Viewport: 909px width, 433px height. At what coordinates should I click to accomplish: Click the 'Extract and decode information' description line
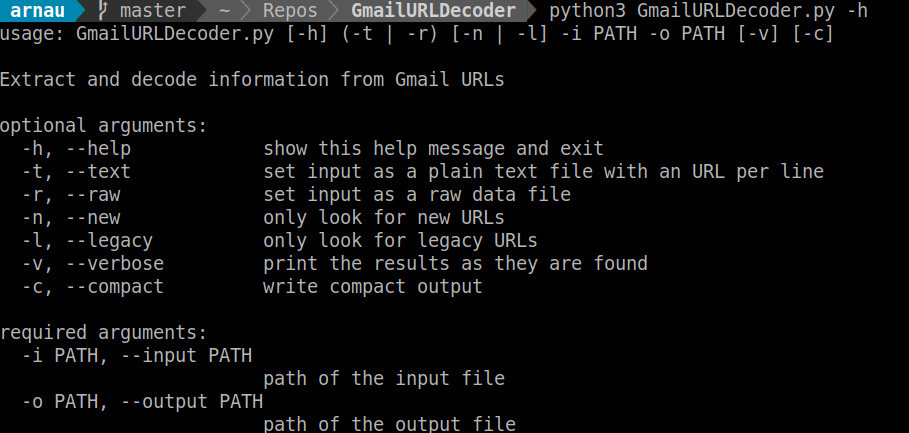[x=252, y=80]
